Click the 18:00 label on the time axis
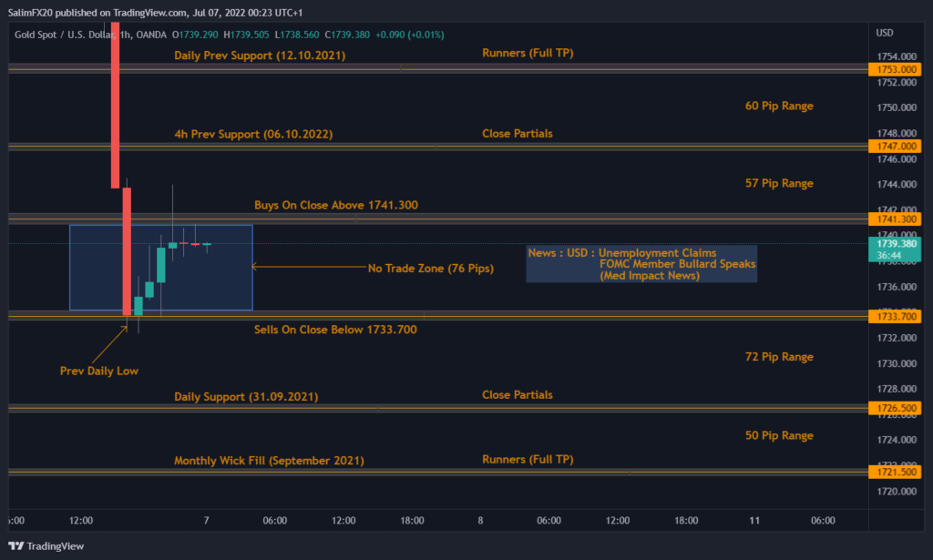The width and height of the screenshot is (933, 560). (412, 521)
